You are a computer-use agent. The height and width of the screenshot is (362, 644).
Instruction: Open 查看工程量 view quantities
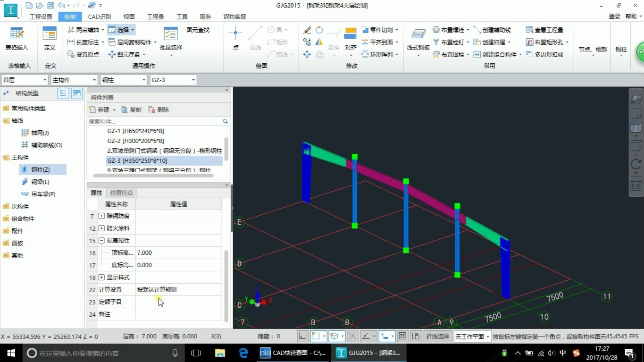coord(545,30)
